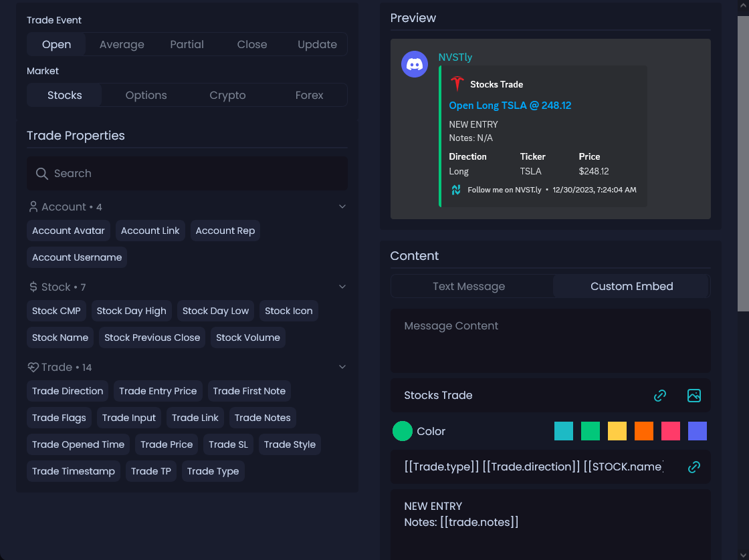This screenshot has width=749, height=560.
Task: Insert the Trade Type property
Action: pyautogui.click(x=213, y=471)
